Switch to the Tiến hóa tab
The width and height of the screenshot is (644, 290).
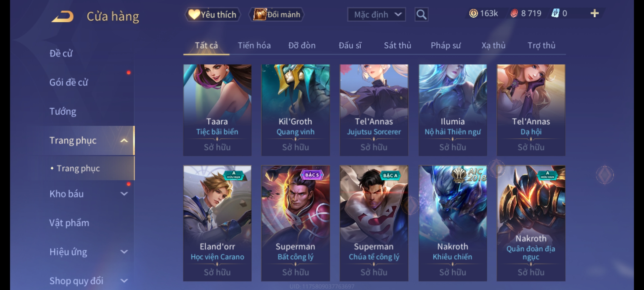(x=254, y=45)
